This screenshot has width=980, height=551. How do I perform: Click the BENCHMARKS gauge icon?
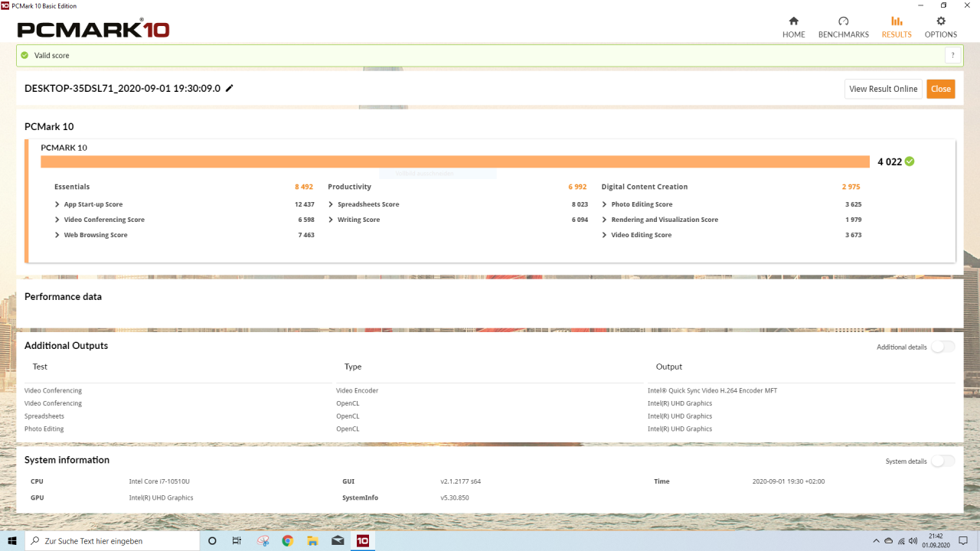coord(843,21)
